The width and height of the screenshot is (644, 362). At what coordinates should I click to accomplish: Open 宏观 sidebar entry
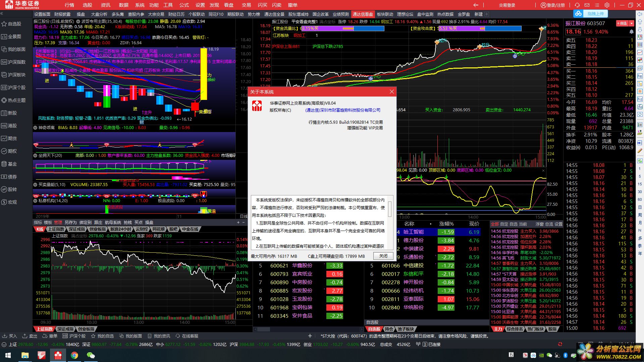coord(9,202)
